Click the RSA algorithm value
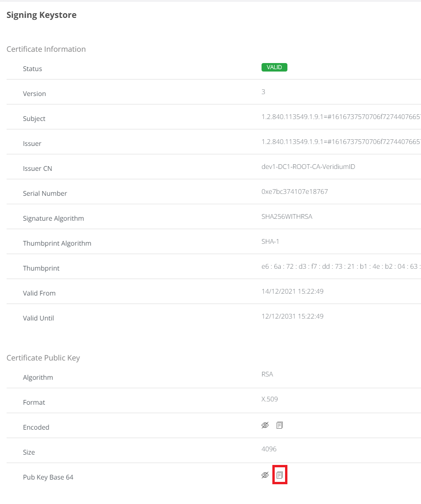This screenshot has height=504, width=421. click(267, 374)
